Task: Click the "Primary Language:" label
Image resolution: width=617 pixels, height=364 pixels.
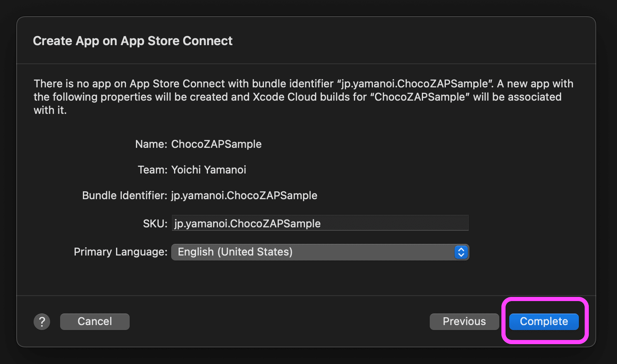Action: pos(120,252)
